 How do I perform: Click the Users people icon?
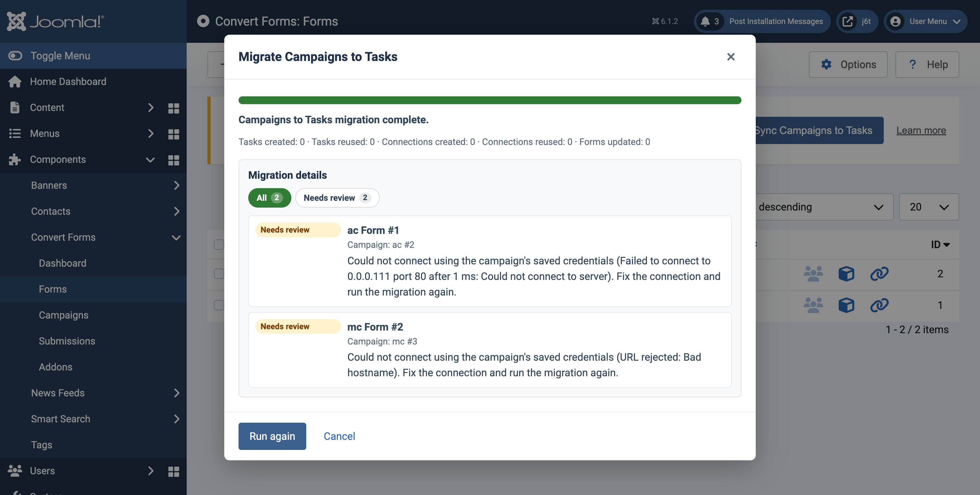pyautogui.click(x=15, y=471)
